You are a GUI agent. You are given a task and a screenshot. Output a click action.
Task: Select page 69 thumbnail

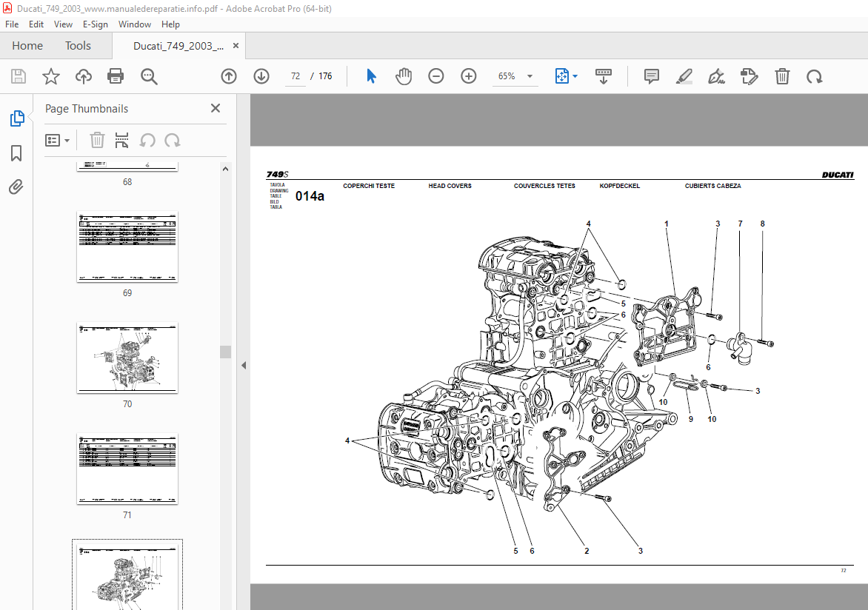(x=127, y=247)
